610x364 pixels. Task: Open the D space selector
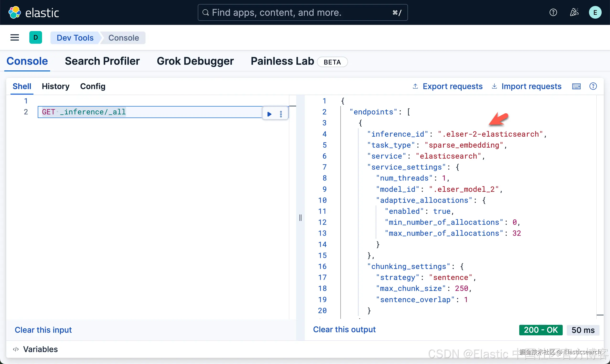[36, 37]
